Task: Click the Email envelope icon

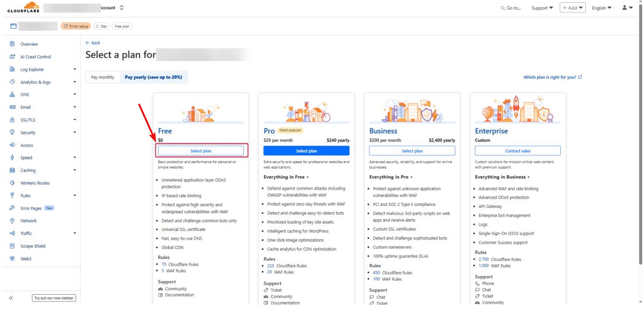Action: pos(12,107)
